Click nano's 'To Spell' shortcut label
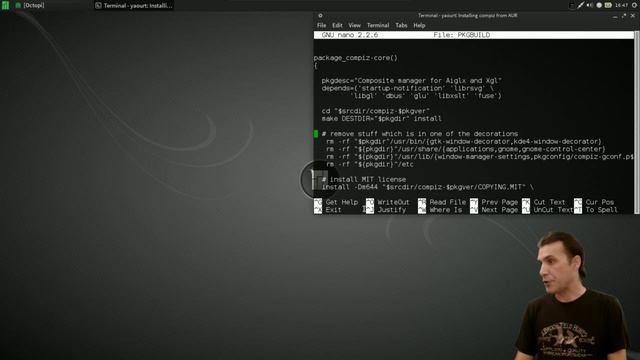The image size is (640, 360). pos(602,210)
